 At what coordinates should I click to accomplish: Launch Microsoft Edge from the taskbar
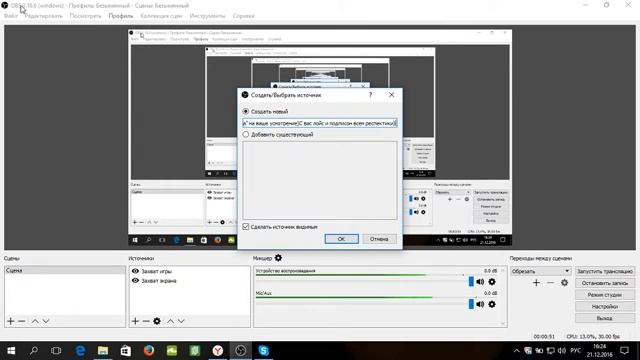coord(80,351)
